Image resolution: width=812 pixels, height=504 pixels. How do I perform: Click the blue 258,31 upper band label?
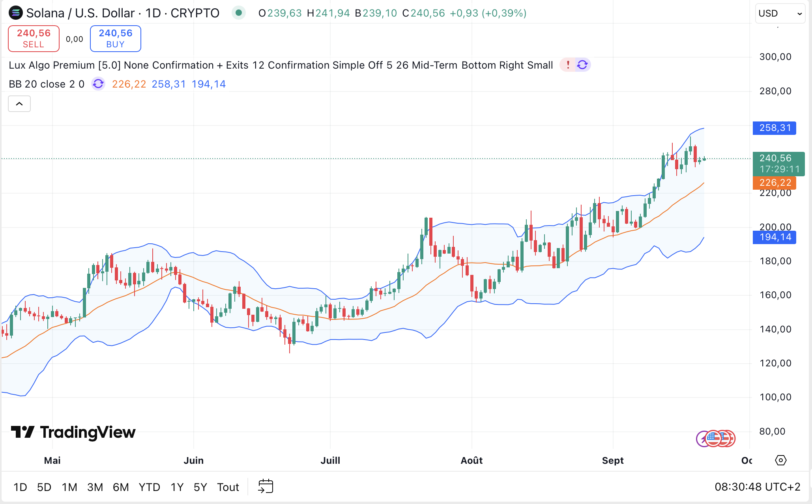(774, 128)
